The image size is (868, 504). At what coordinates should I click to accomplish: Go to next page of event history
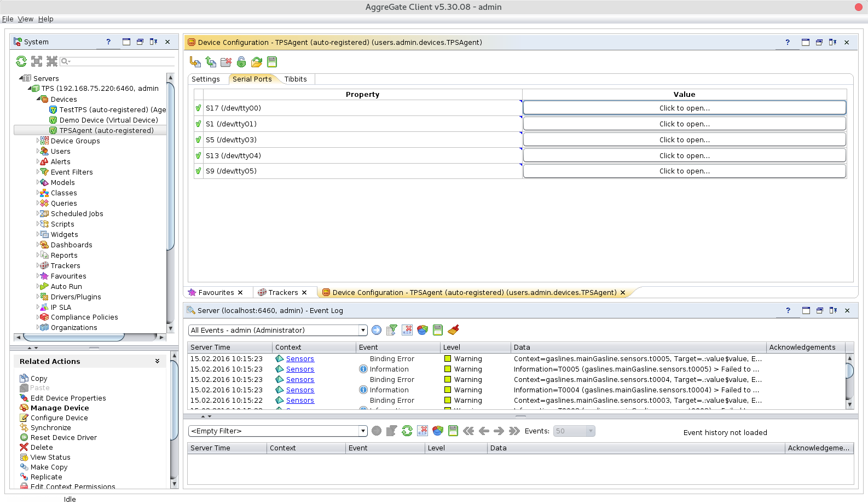coord(499,431)
